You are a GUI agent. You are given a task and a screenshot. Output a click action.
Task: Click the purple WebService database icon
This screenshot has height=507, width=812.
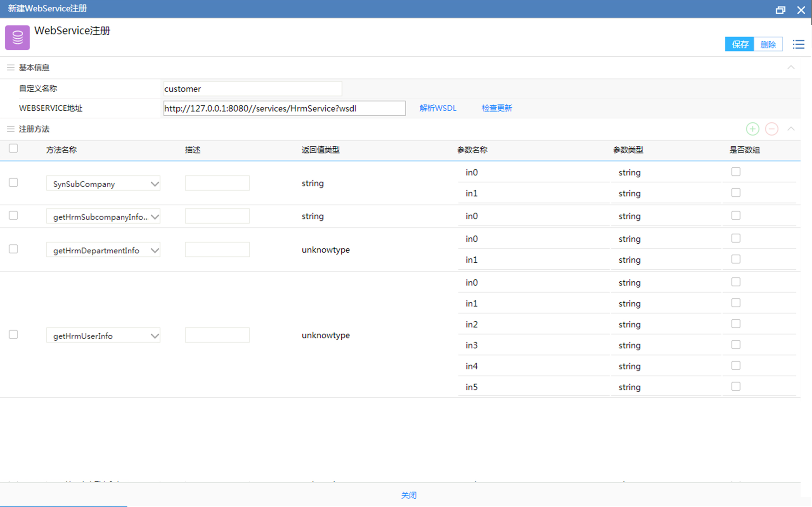click(17, 38)
